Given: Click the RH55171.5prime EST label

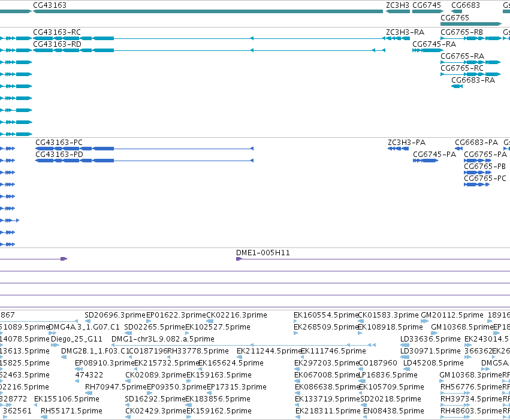Looking at the screenshot, I should pyautogui.click(x=71, y=411).
